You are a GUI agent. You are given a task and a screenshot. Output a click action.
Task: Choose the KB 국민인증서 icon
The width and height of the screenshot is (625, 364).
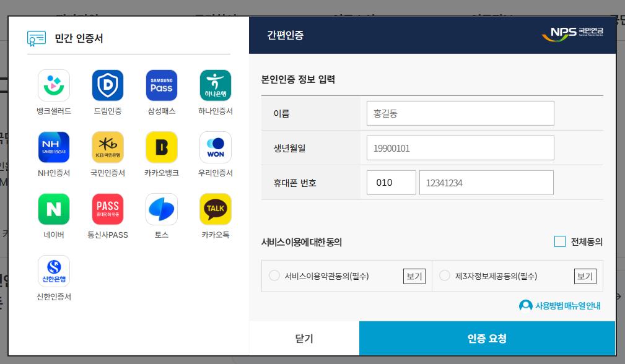tap(108, 147)
